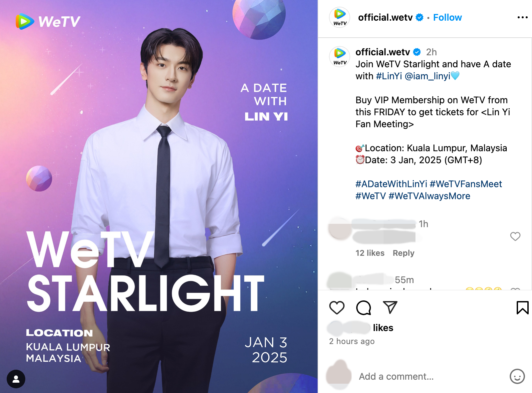Open #LinYi hashtag in caption
This screenshot has width=532, height=393.
coord(389,76)
